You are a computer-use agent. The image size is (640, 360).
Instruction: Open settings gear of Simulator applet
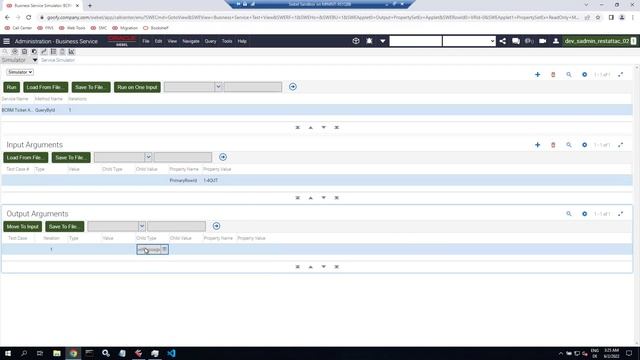(x=584, y=75)
